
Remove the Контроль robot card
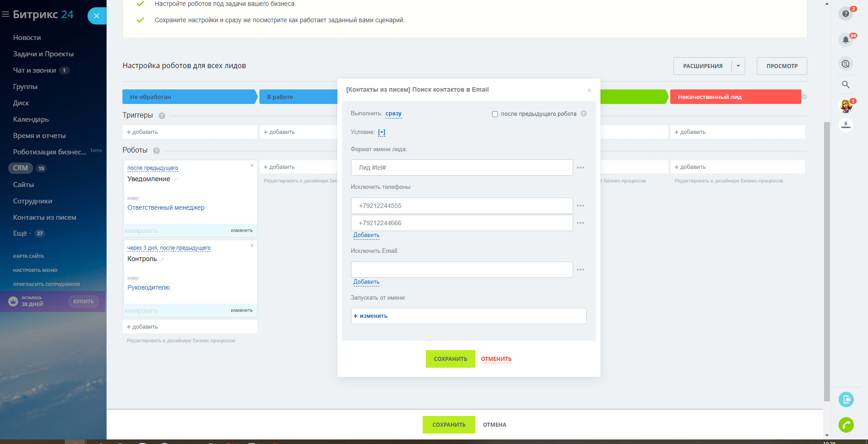coord(252,245)
